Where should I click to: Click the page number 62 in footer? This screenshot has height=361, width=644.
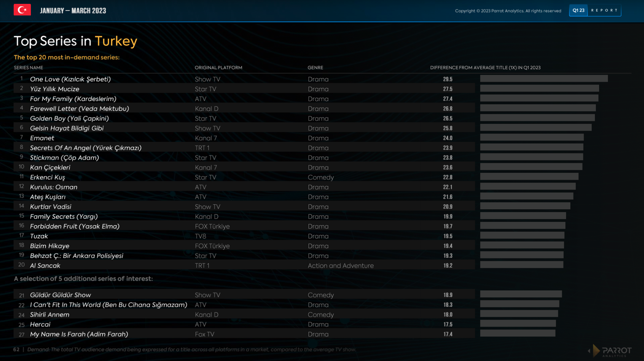coord(16,349)
